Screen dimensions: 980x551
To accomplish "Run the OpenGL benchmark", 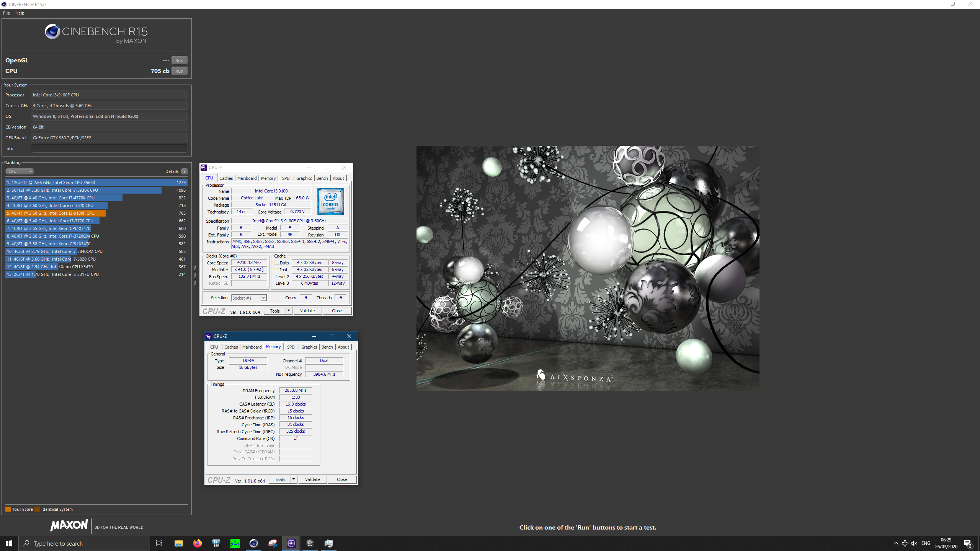I will (179, 60).
